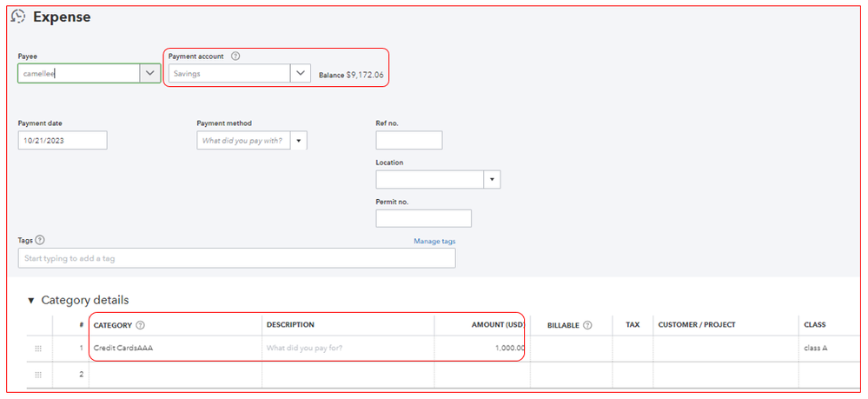
Task: Click drag handle icon on row 1
Action: pyautogui.click(x=38, y=348)
